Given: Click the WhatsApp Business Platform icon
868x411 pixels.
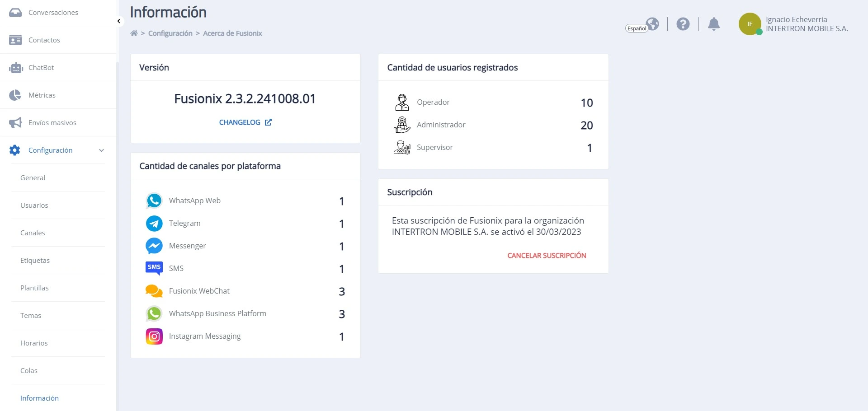Looking at the screenshot, I should coord(154,313).
